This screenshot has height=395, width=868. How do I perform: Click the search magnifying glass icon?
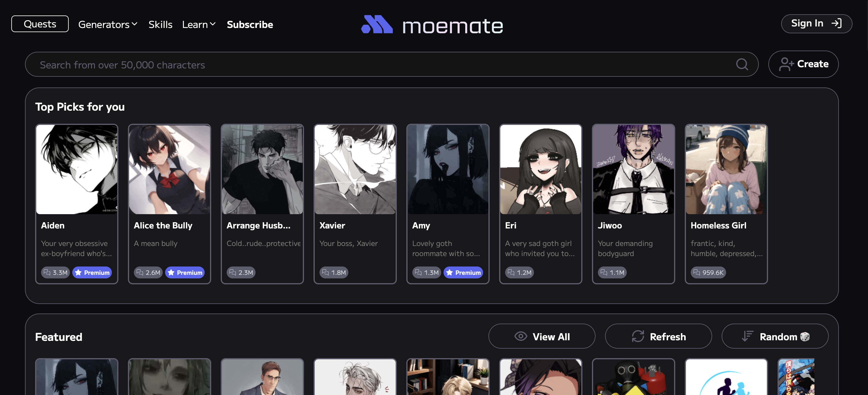tap(742, 64)
